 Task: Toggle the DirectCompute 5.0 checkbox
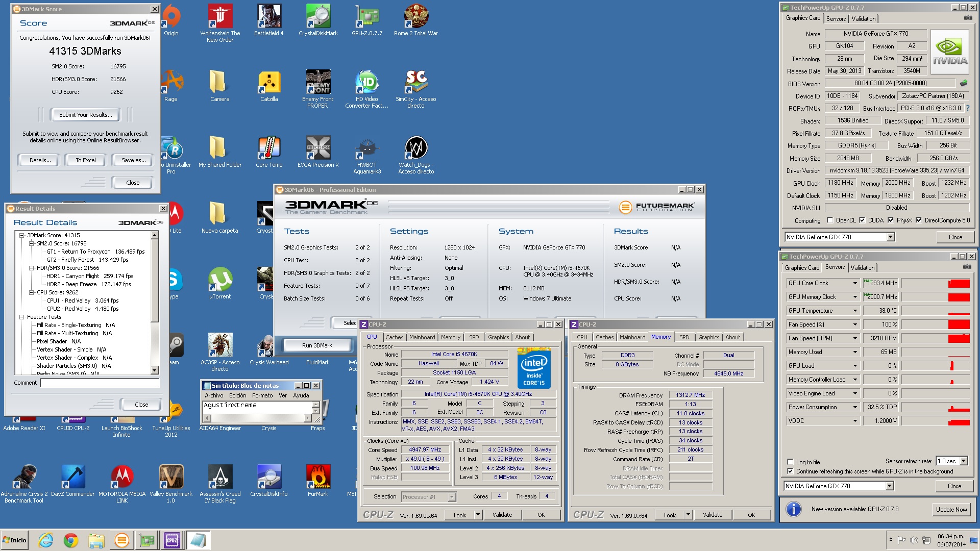point(919,220)
